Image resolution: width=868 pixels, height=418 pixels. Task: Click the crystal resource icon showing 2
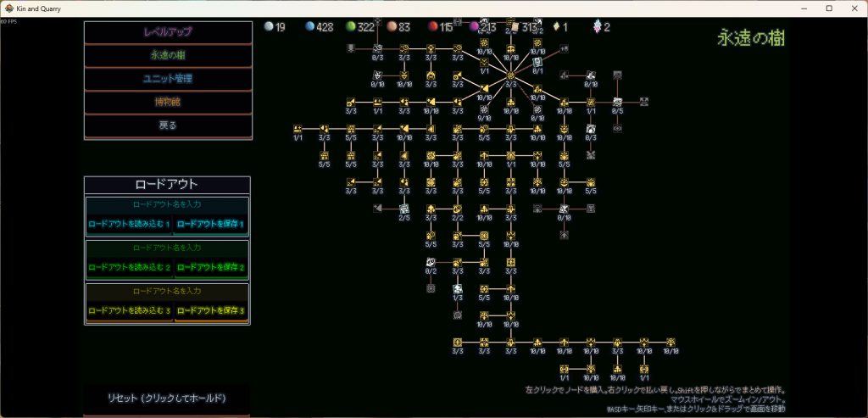[x=596, y=27]
